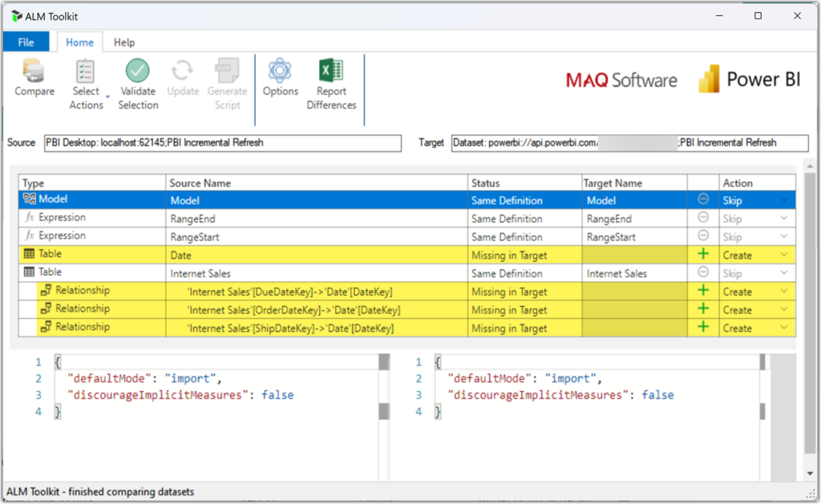Click green plus icon for DueDateKey relationship
This screenshot has width=821, height=504.
(x=703, y=290)
